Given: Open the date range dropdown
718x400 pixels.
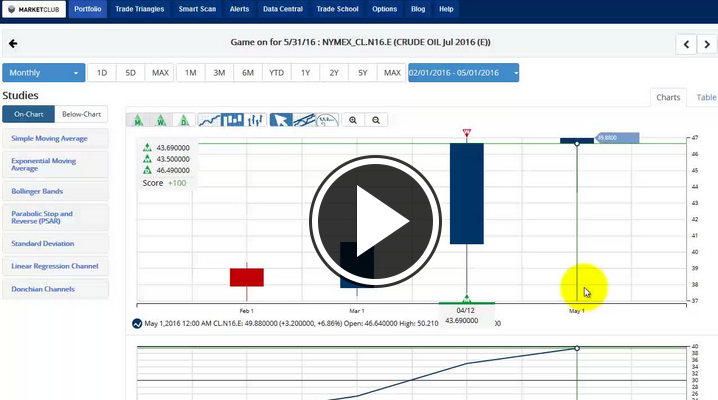Looking at the screenshot, I should [464, 73].
